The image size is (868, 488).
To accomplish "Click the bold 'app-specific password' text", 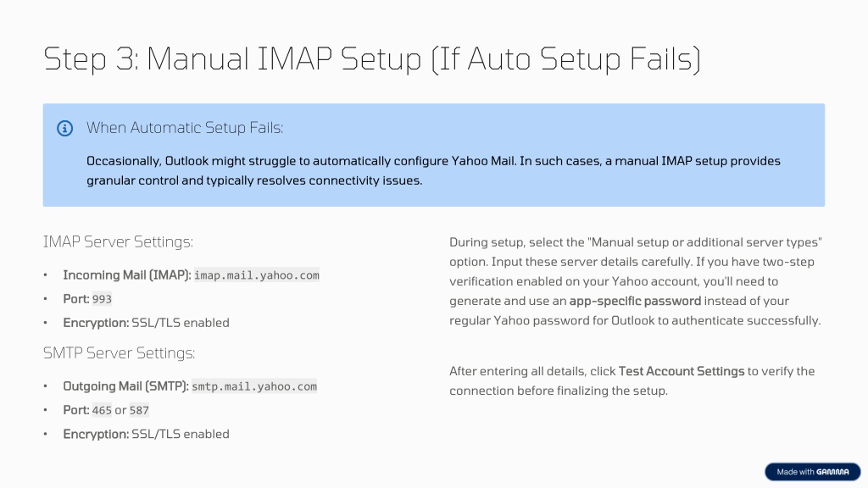I will (635, 301).
